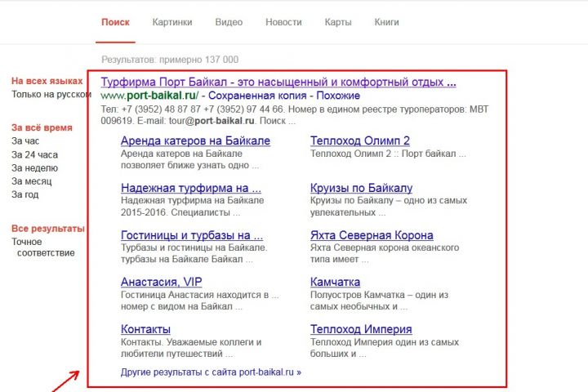Open the Карты tab

(338, 22)
